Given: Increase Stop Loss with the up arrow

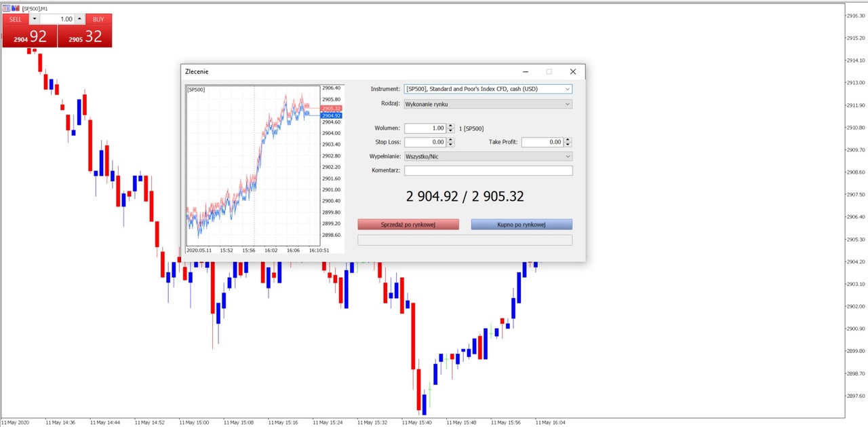Looking at the screenshot, I should [x=451, y=140].
